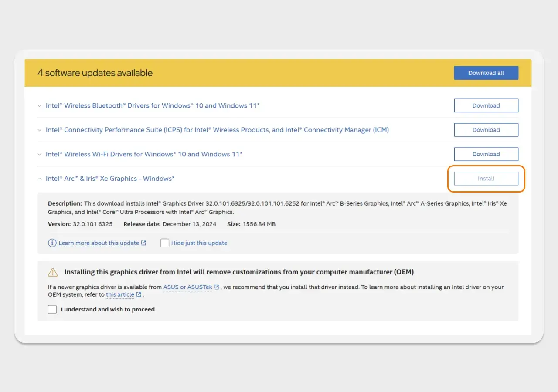
Task: Open the Intel Wireless Bluetooth Drivers title link
Action: coord(153,105)
